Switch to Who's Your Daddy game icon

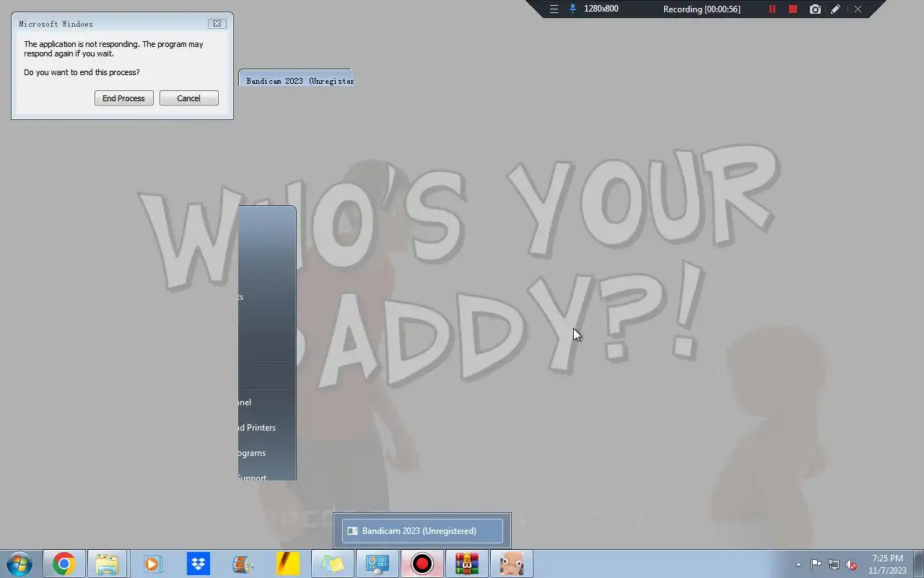click(x=512, y=564)
